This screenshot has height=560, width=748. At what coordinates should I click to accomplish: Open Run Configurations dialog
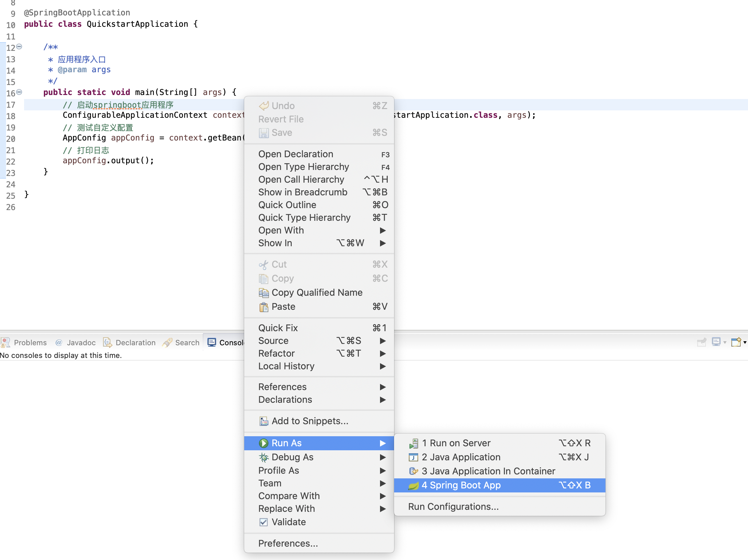(x=453, y=507)
